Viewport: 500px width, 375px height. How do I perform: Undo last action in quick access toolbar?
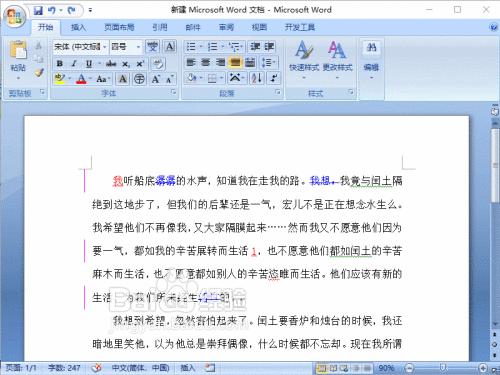tap(51, 11)
